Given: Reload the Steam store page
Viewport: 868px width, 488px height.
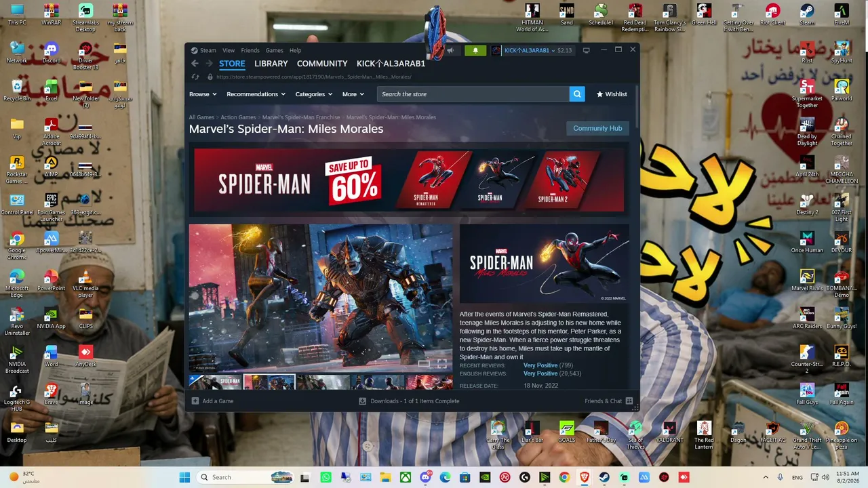Looking at the screenshot, I should 195,77.
